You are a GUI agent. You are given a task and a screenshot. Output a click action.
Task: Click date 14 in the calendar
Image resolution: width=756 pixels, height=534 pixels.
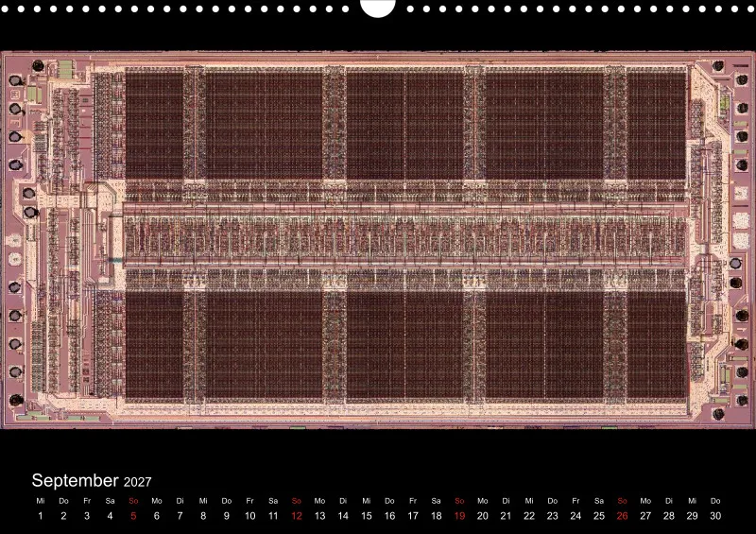343,516
